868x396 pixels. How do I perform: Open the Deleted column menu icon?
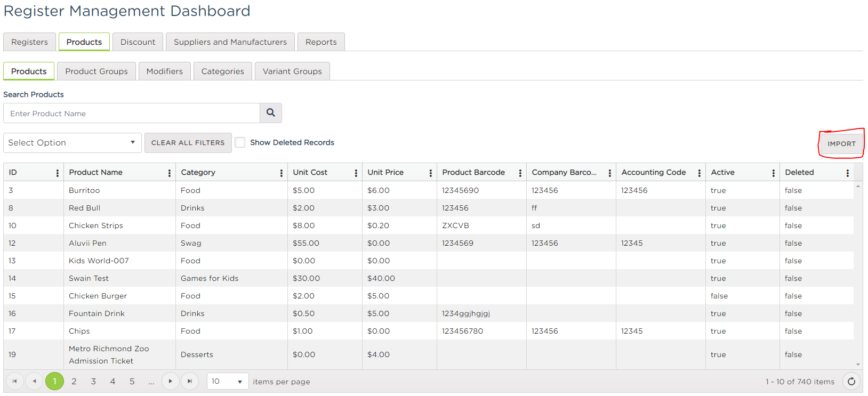click(848, 173)
